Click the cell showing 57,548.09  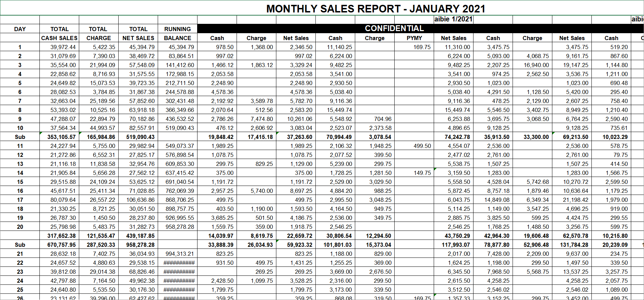click(138, 65)
